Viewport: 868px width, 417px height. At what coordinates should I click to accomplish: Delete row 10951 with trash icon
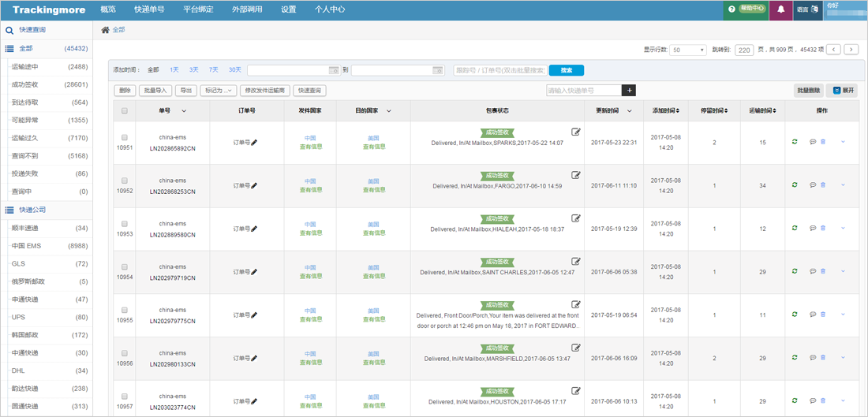tap(823, 142)
